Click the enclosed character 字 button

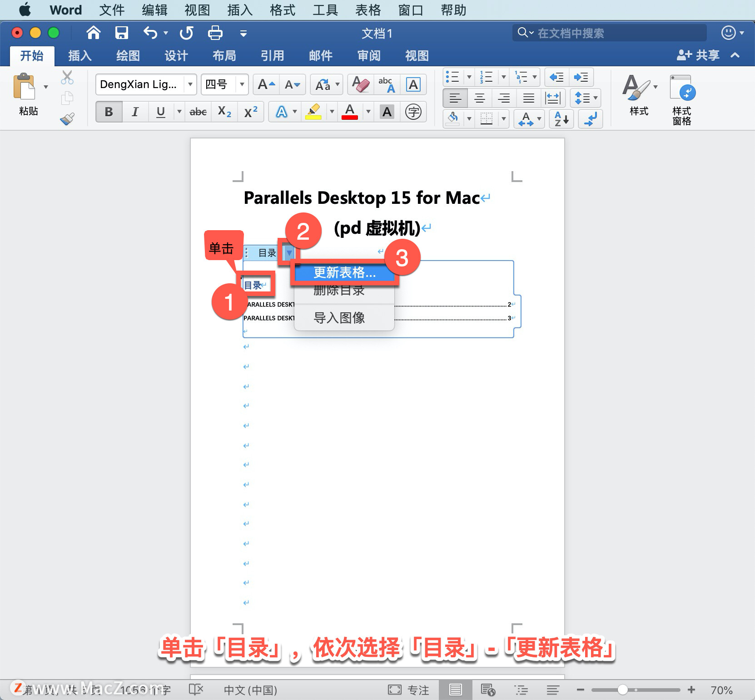coord(413,112)
